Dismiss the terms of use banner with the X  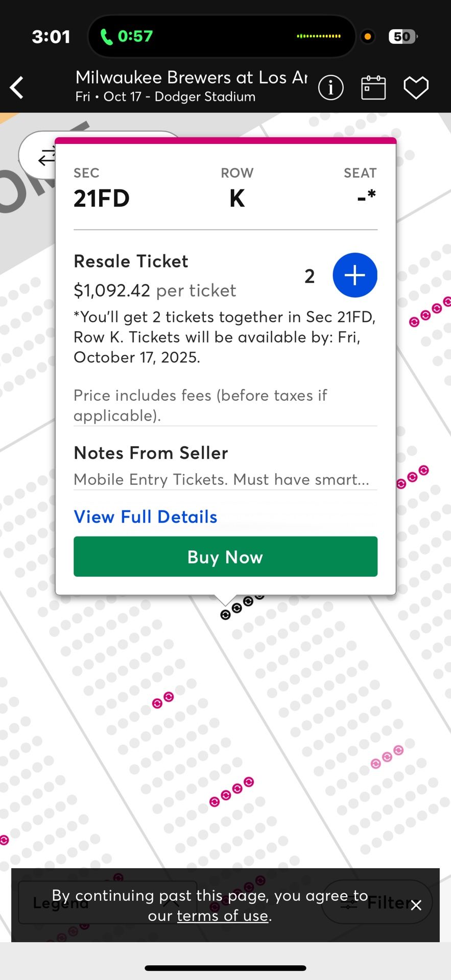click(416, 905)
